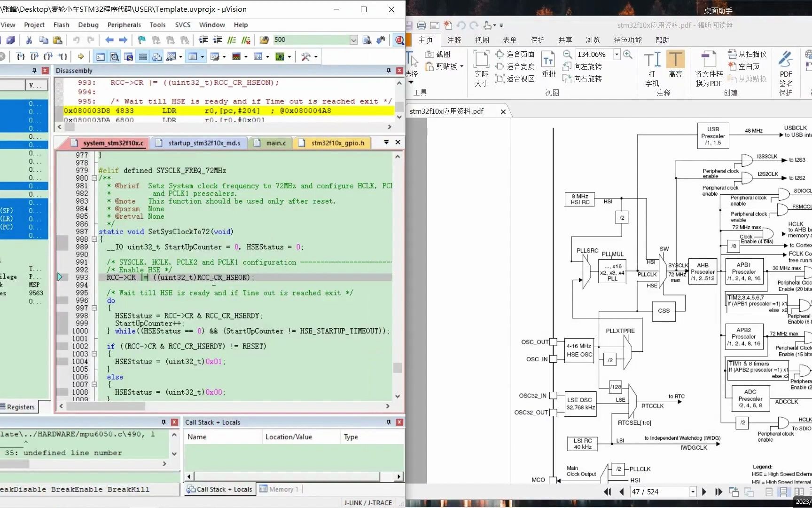812x508 pixels.
Task: Click the Cut scissors icon
Action: click(x=29, y=40)
